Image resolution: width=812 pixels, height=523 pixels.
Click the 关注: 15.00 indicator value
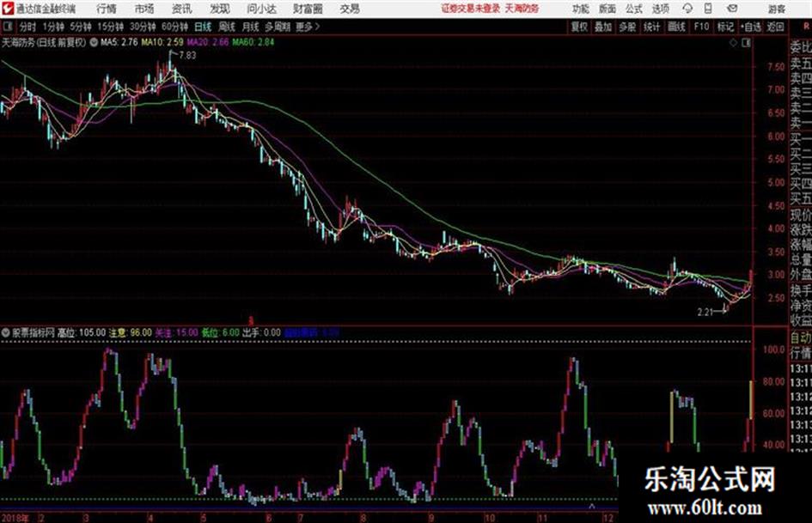(177, 332)
